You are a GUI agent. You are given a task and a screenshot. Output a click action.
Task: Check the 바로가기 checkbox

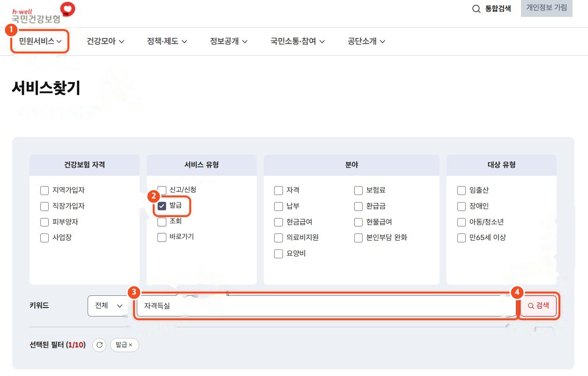tap(162, 237)
